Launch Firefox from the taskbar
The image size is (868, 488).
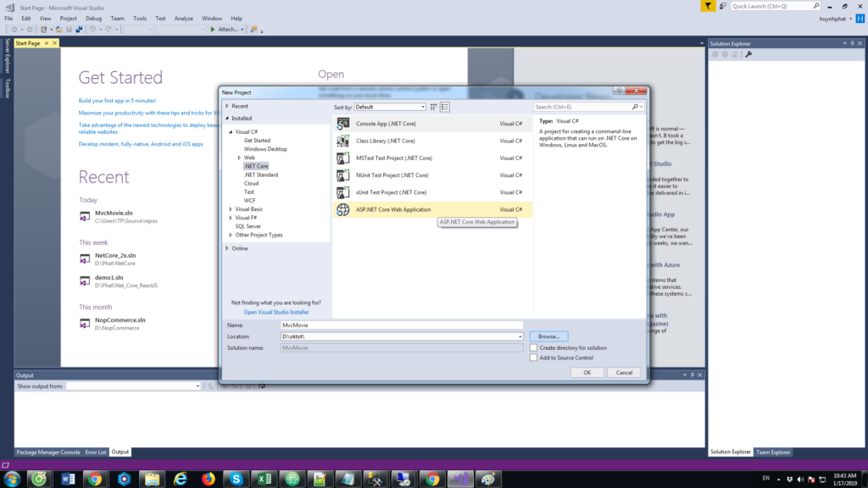coord(208,479)
